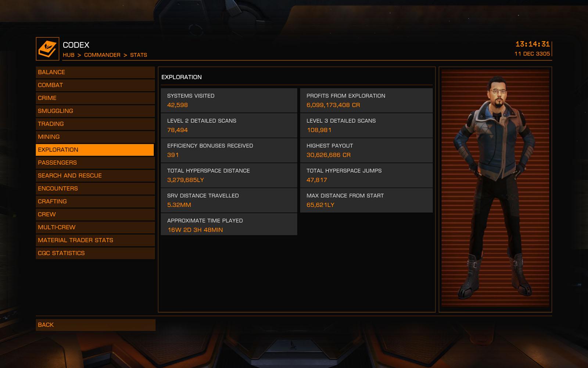Screen dimensions: 588x368
Task: Open the Passengers stats category
Action: pyautogui.click(x=95, y=163)
